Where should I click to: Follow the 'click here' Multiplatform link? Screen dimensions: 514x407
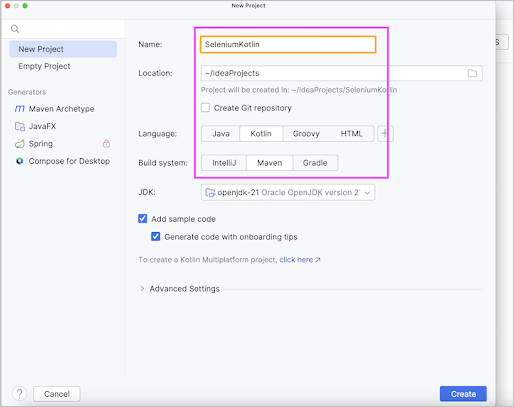tap(296, 260)
